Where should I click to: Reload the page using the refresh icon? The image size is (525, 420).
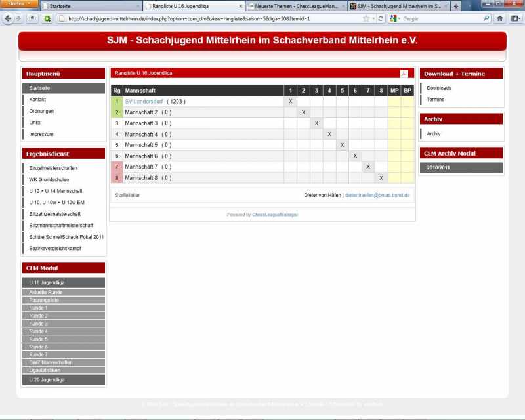(x=381, y=18)
